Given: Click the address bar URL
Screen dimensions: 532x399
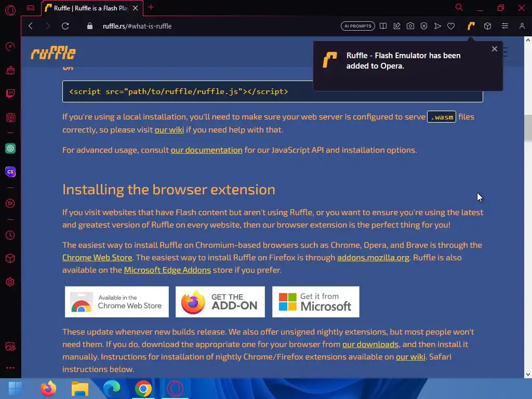Looking at the screenshot, I should [137, 26].
